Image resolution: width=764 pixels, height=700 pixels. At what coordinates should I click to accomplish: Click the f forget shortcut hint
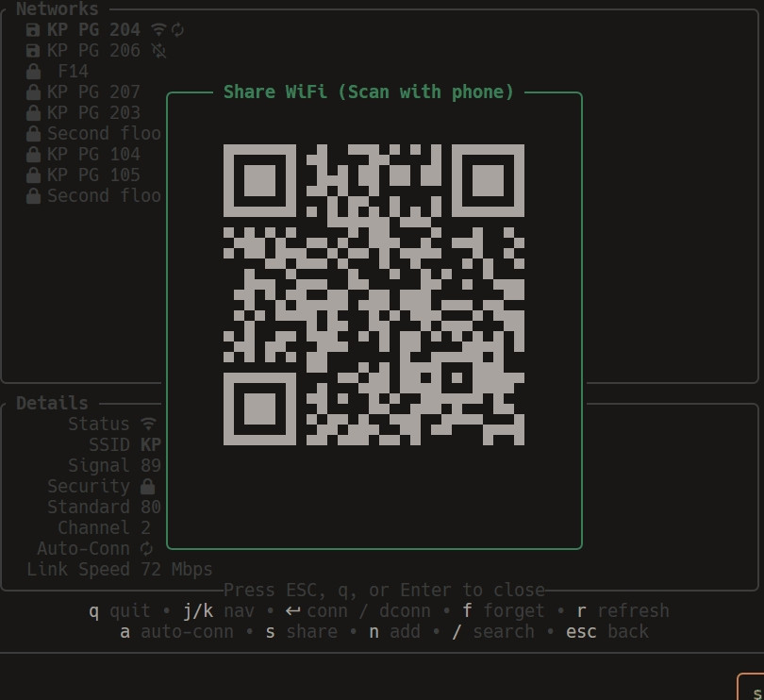pos(504,610)
